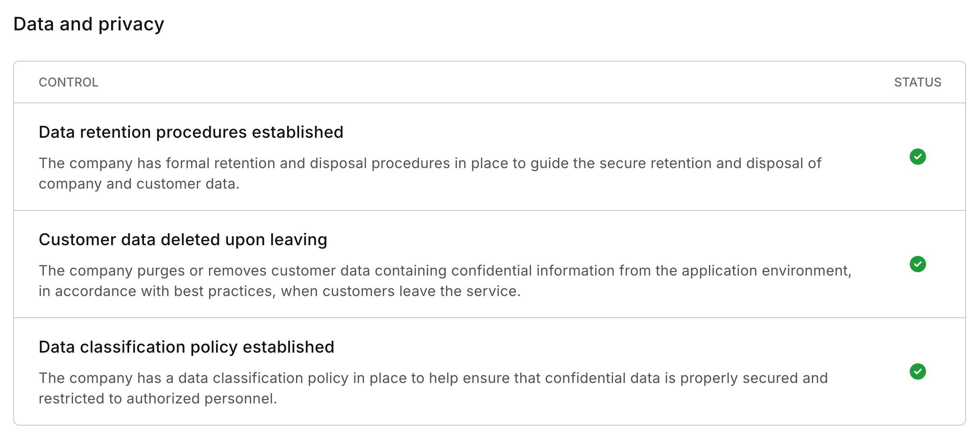The width and height of the screenshot is (980, 442).
Task: Click the data classification policy description text
Action: [x=433, y=388]
